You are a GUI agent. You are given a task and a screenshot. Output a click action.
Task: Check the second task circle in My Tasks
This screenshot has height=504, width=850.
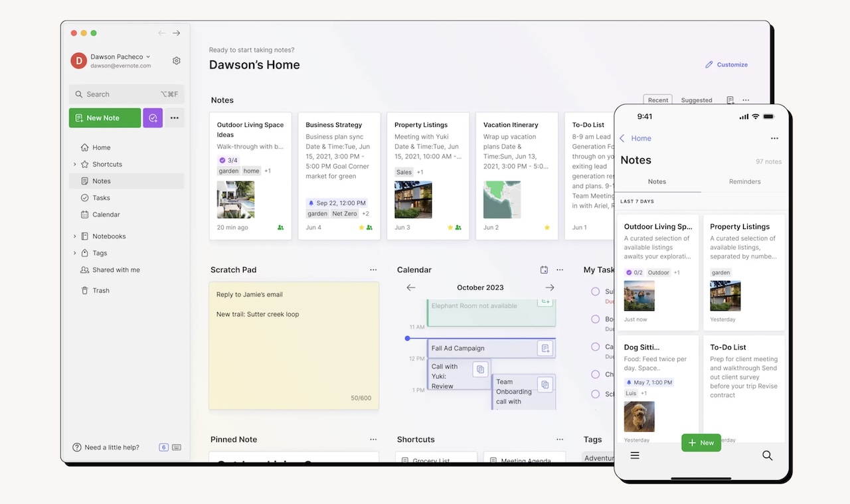[x=595, y=319]
